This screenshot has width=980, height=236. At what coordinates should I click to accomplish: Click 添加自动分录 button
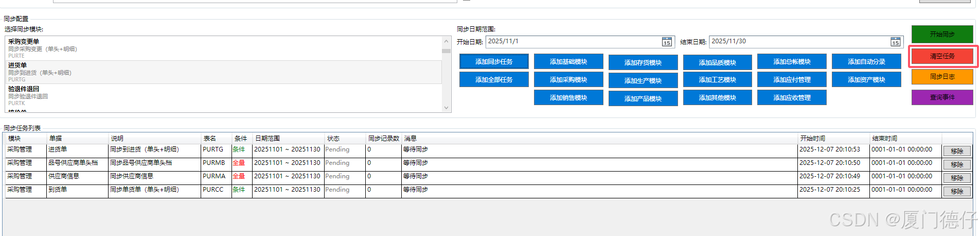click(866, 61)
